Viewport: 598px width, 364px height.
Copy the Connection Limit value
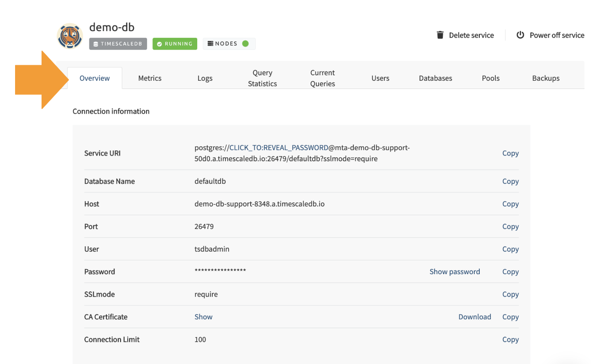[x=510, y=339]
